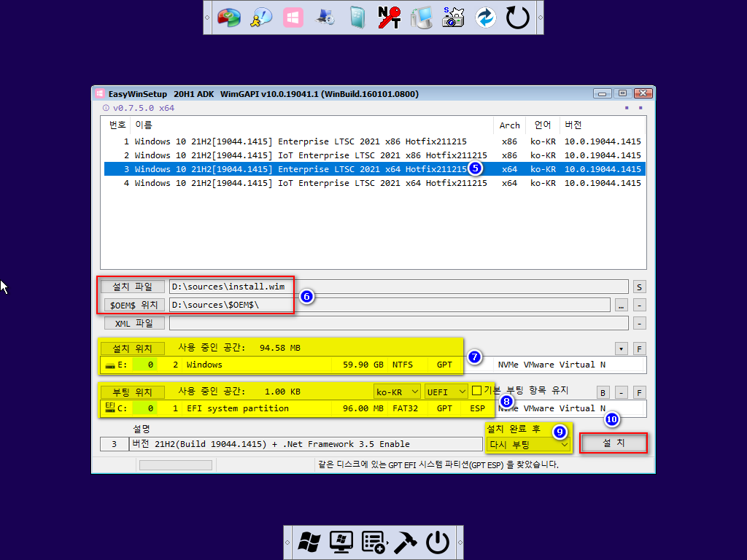Click the 언어 column header
Image resolution: width=747 pixels, height=560 pixels.
tap(542, 125)
